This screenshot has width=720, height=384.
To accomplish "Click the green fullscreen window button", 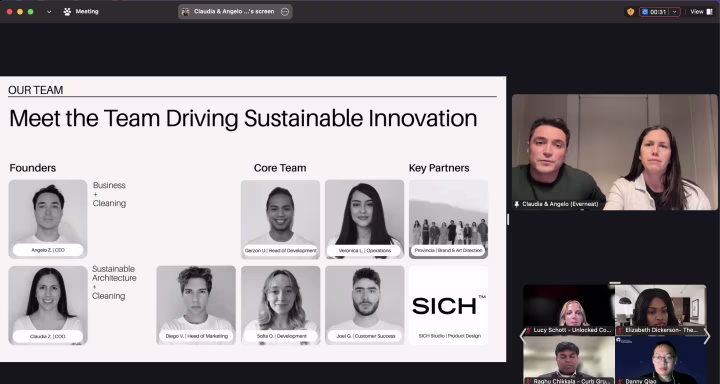I will (31, 12).
